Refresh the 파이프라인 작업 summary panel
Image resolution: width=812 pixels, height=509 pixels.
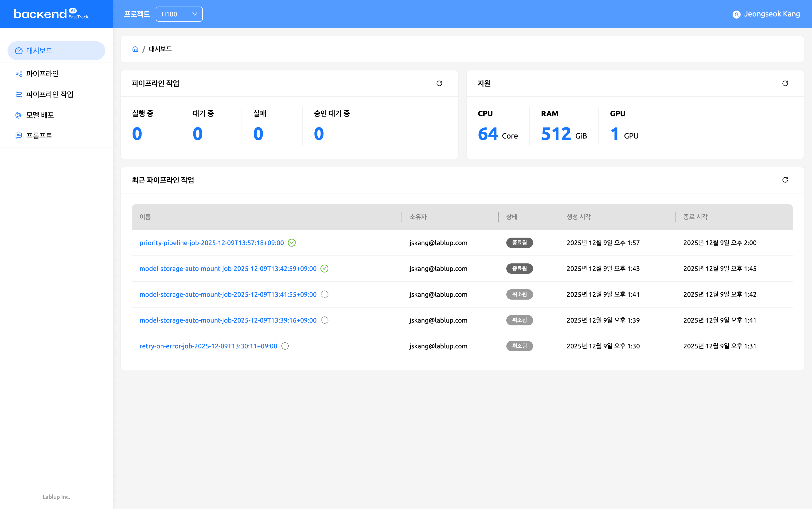pos(440,83)
